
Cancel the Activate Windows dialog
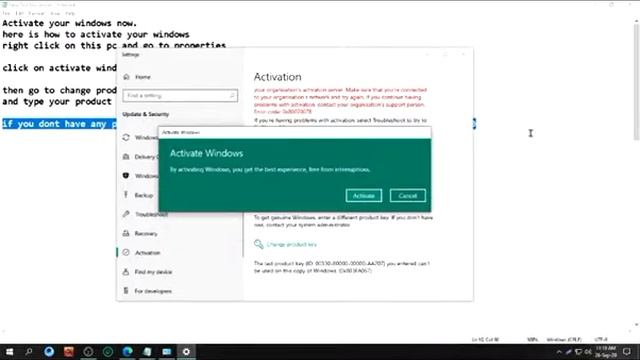coord(408,196)
